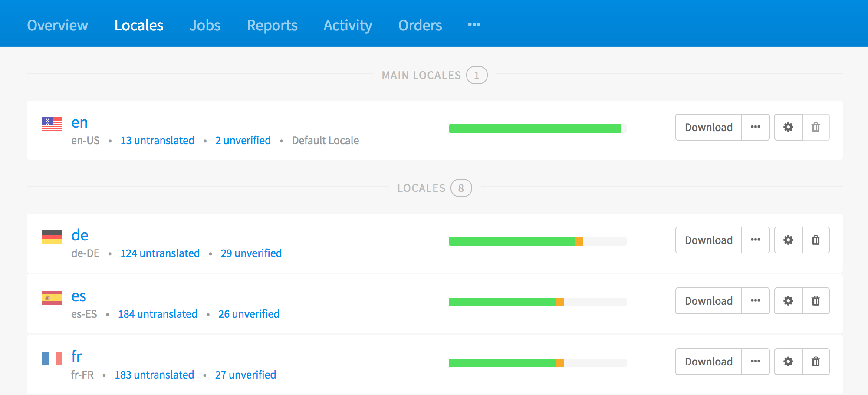
Task: Open settings gear for the fr locale
Action: 788,362
